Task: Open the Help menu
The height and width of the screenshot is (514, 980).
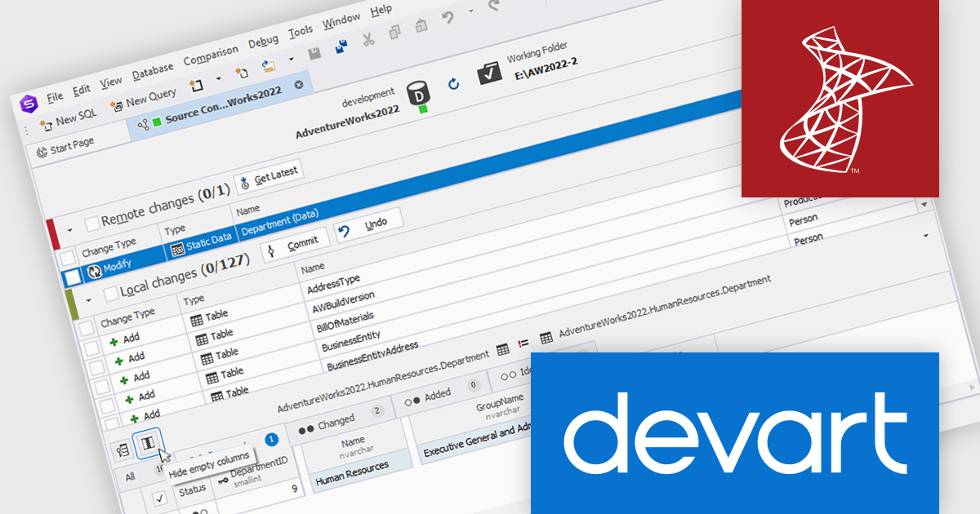Action: [x=381, y=11]
